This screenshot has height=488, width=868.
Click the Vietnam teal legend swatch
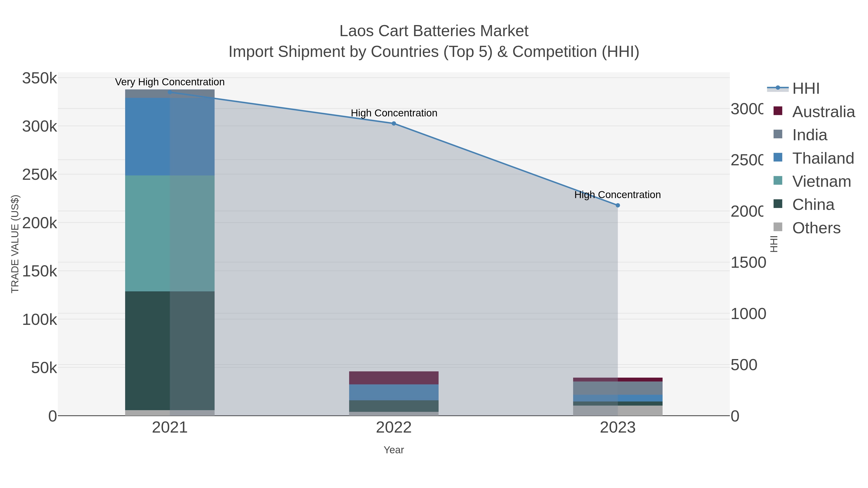[778, 180]
